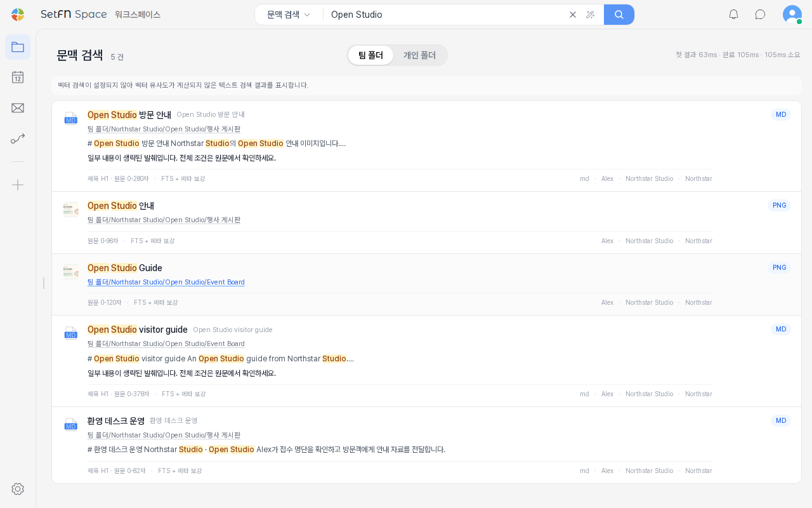
Task: Click MD file icon of Open Studio 방문 안내
Action: [x=70, y=119]
